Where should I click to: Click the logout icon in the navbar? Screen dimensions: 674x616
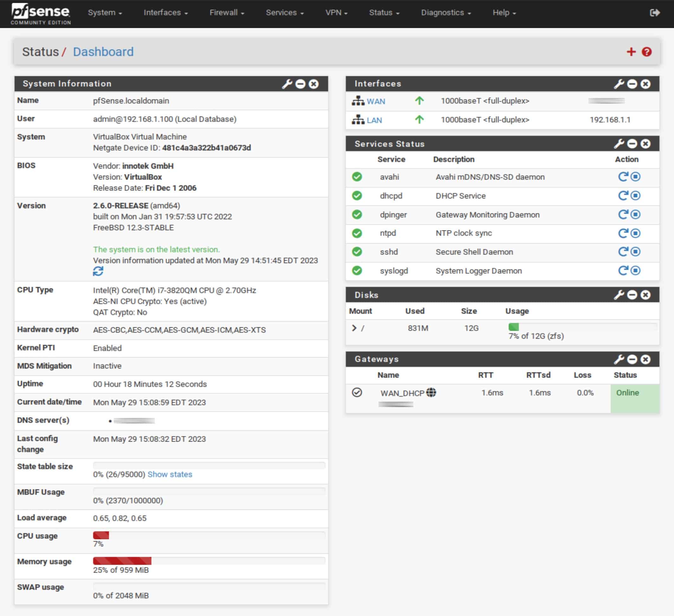655,13
